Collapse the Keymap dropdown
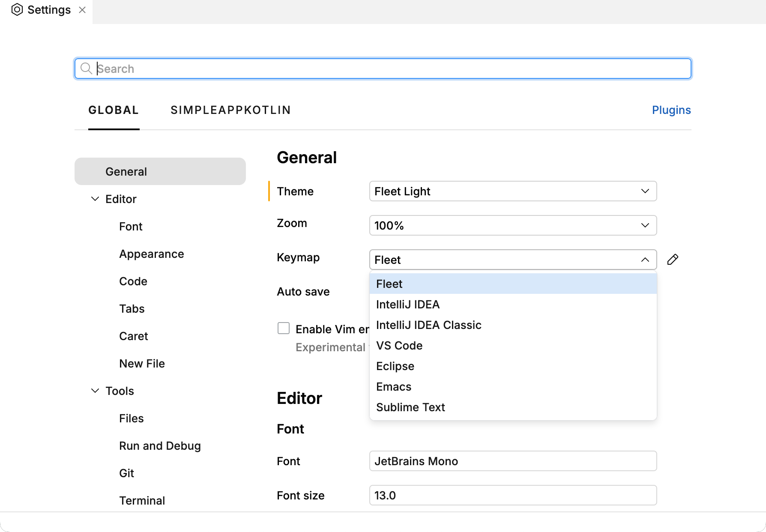Image resolution: width=766 pixels, height=532 pixels. (645, 259)
